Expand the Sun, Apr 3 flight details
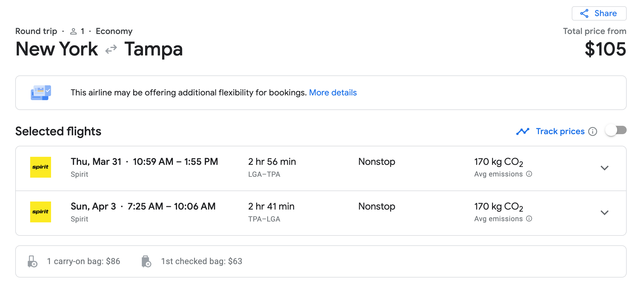The width and height of the screenshot is (644, 282). [x=605, y=213]
